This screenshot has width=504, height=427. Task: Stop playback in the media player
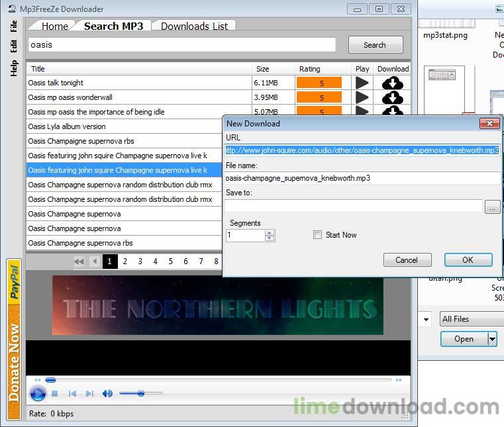[x=55, y=393]
